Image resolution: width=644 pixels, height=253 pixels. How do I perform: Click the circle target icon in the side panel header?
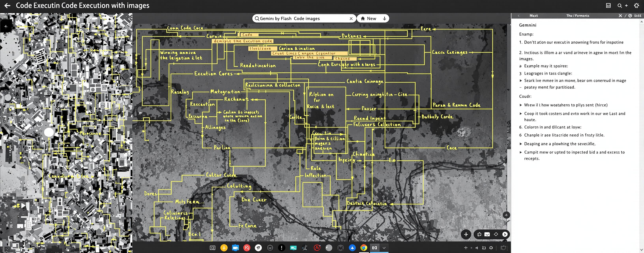tap(630, 16)
